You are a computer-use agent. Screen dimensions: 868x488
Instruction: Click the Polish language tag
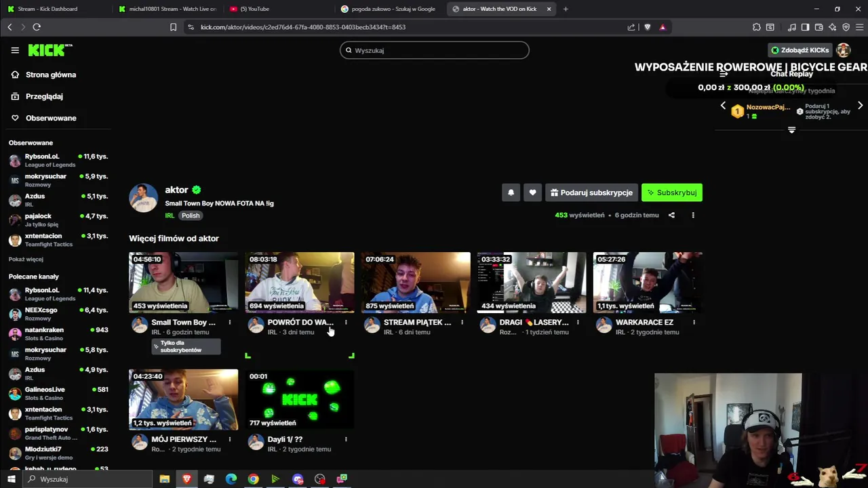(x=191, y=216)
